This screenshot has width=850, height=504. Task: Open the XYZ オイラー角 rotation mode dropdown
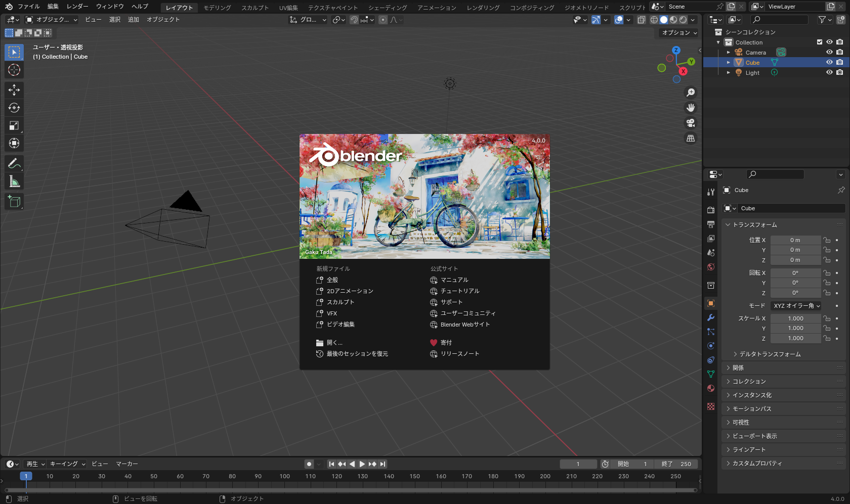tap(796, 305)
